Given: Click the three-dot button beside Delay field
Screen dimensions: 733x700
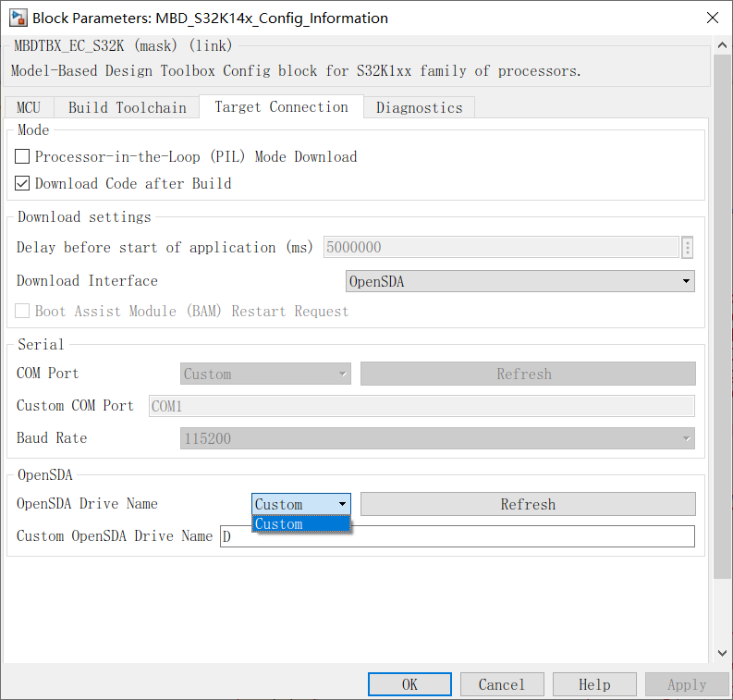Looking at the screenshot, I should [687, 248].
